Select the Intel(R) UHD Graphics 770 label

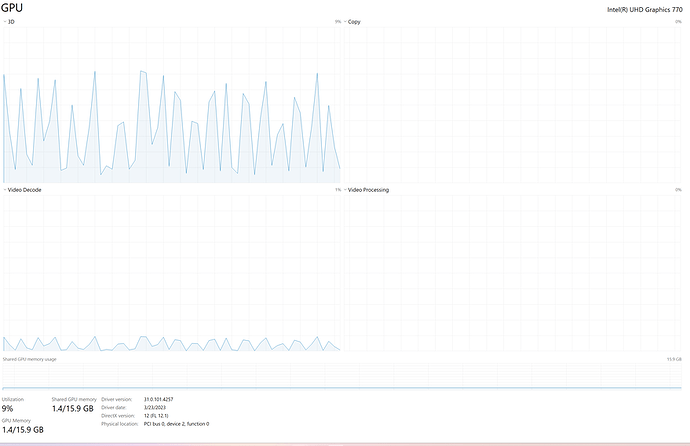645,10
